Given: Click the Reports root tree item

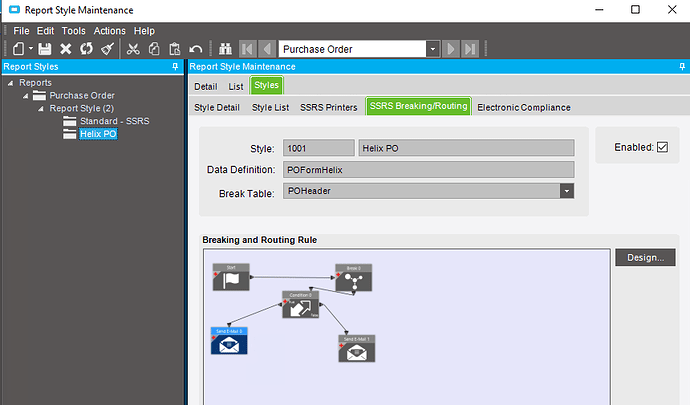Looking at the screenshot, I should pyautogui.click(x=35, y=83).
